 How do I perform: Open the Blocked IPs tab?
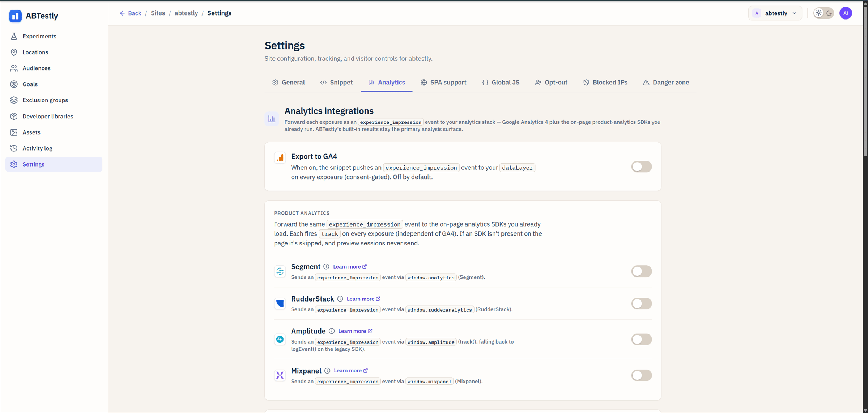(605, 82)
